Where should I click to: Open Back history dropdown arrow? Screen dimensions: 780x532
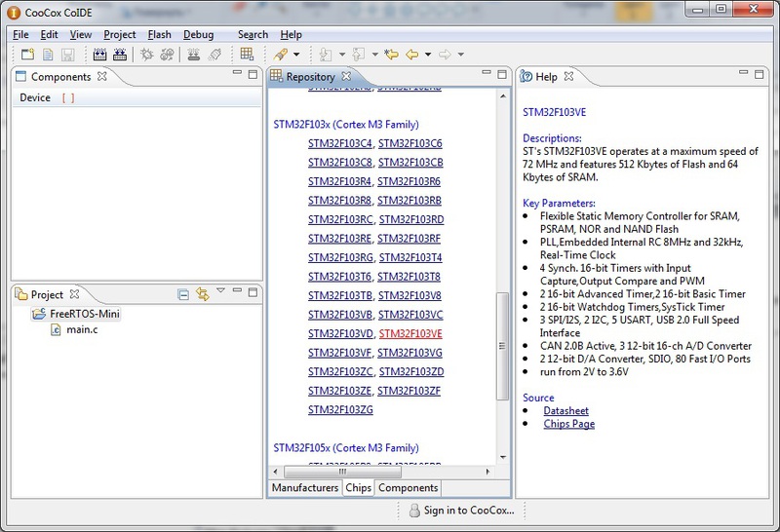(428, 55)
